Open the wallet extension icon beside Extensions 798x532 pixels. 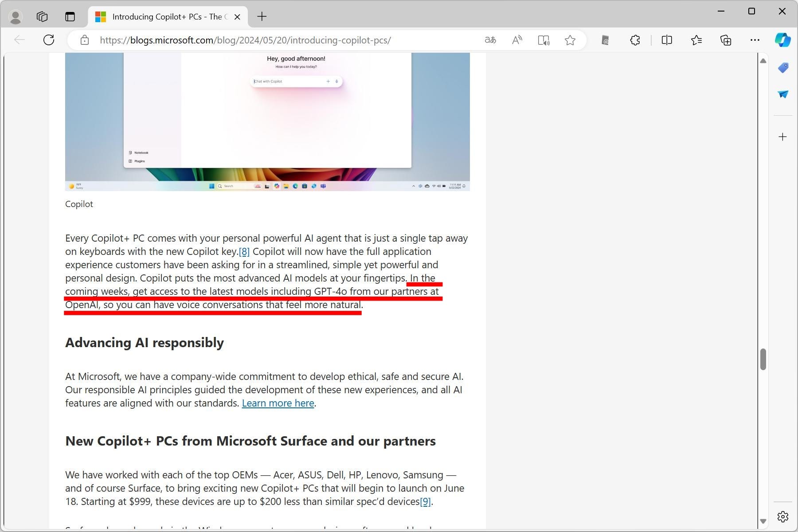(605, 40)
